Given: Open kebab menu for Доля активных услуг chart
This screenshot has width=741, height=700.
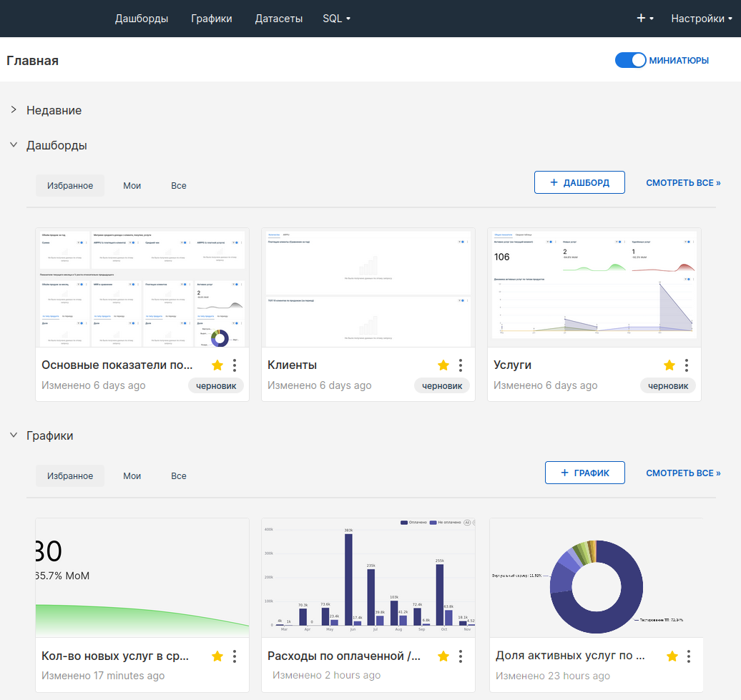Looking at the screenshot, I should pos(689,656).
